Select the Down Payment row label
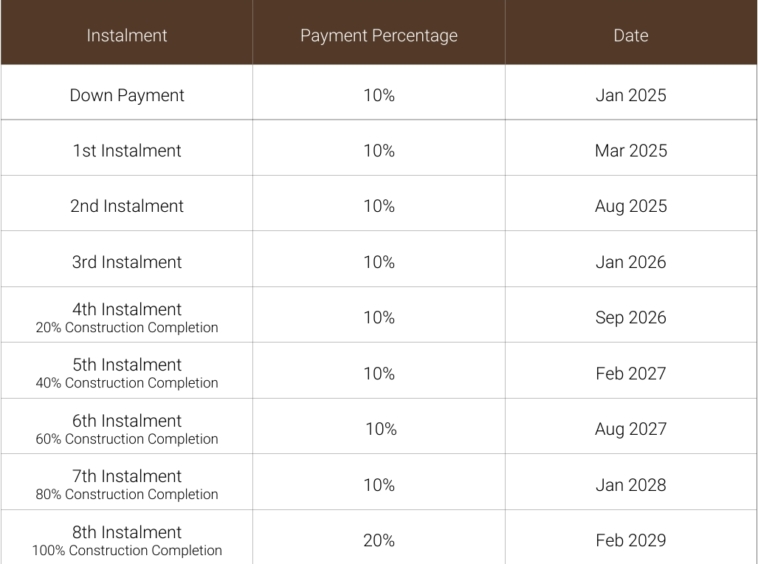 click(x=126, y=96)
